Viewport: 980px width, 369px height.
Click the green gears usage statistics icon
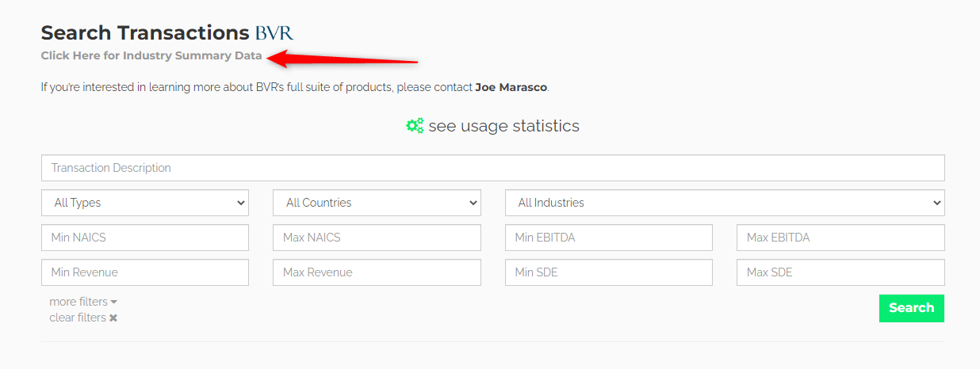[x=415, y=126]
